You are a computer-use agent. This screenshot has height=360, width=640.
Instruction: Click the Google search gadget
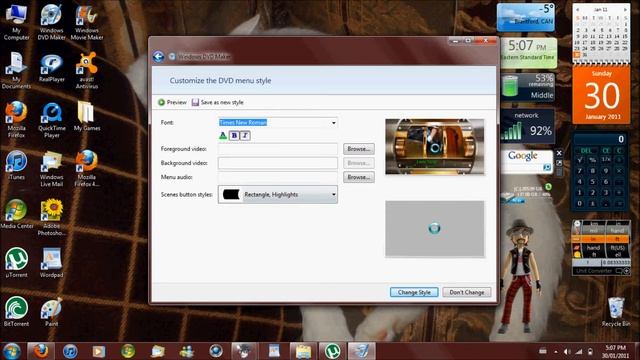pos(527,161)
